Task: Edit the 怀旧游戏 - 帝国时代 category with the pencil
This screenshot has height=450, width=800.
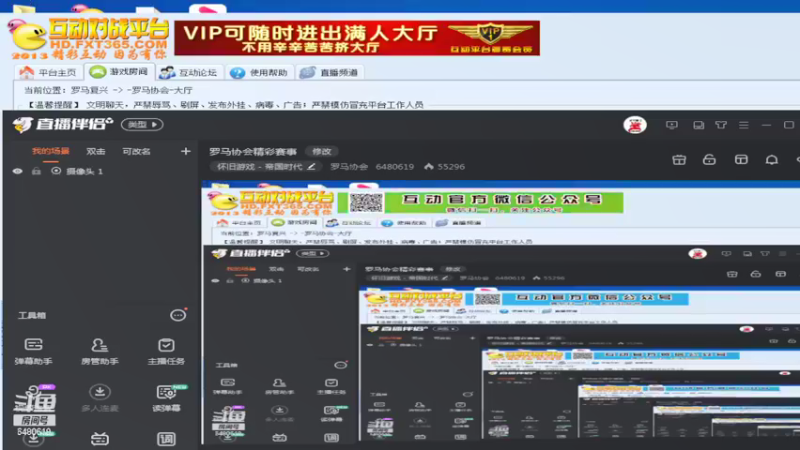Action: (311, 166)
